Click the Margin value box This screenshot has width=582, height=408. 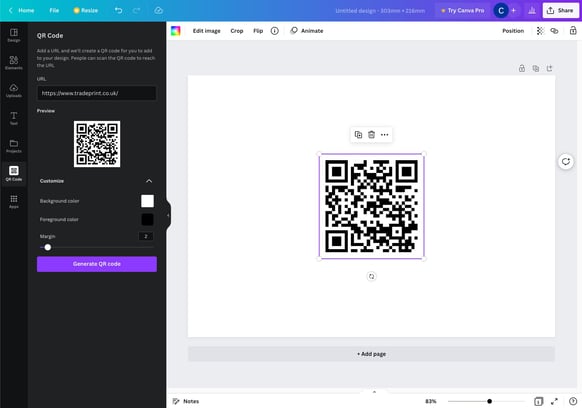pos(146,236)
